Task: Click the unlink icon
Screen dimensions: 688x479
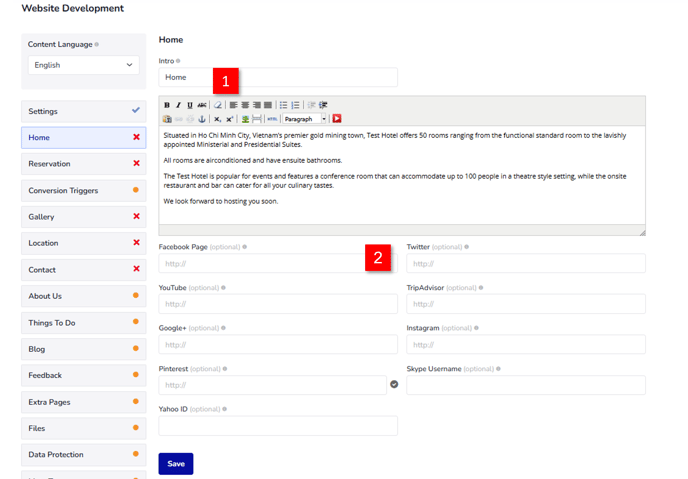Action: point(190,119)
